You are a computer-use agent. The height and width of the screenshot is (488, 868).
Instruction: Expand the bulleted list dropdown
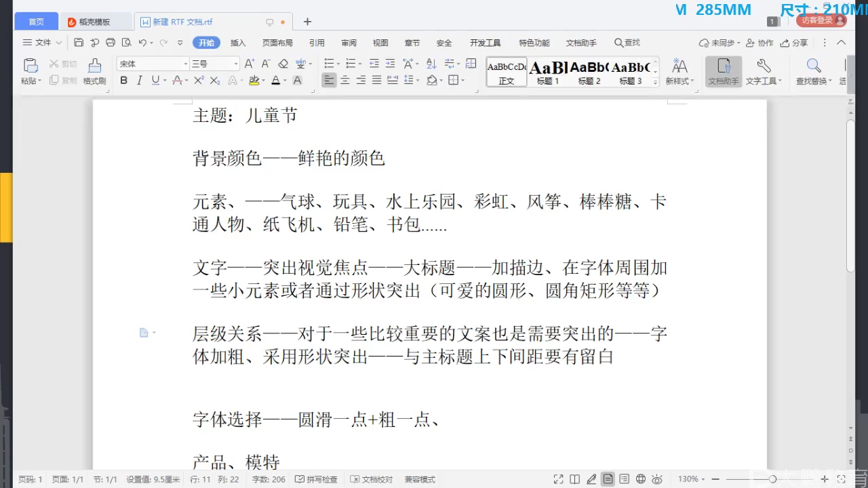pyautogui.click(x=338, y=64)
